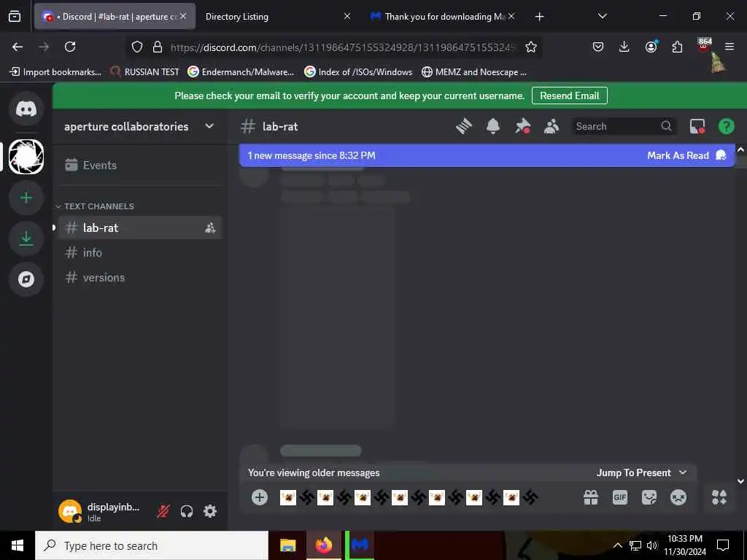Click the search magnifier in Discord search
This screenshot has height=560, width=747.
(666, 126)
